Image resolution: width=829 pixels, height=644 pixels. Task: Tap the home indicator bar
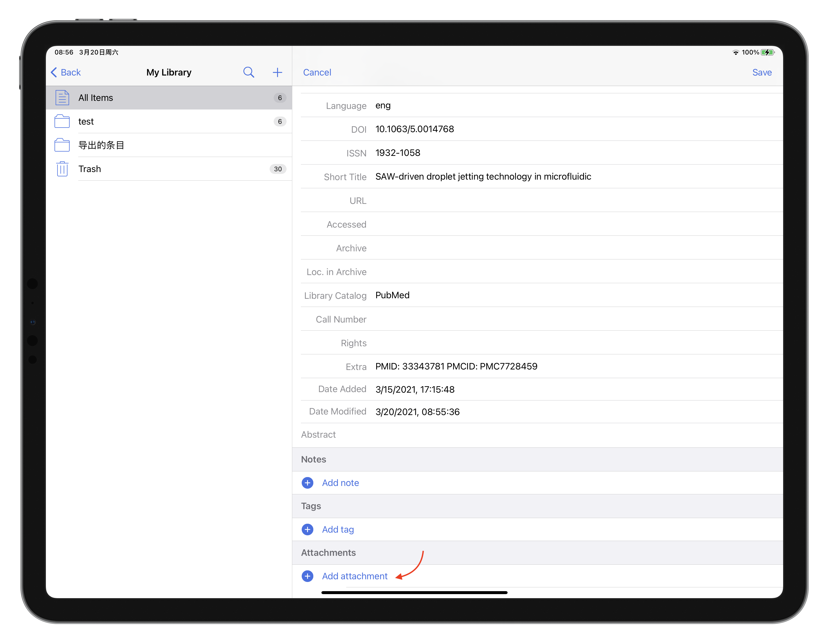pos(414,592)
